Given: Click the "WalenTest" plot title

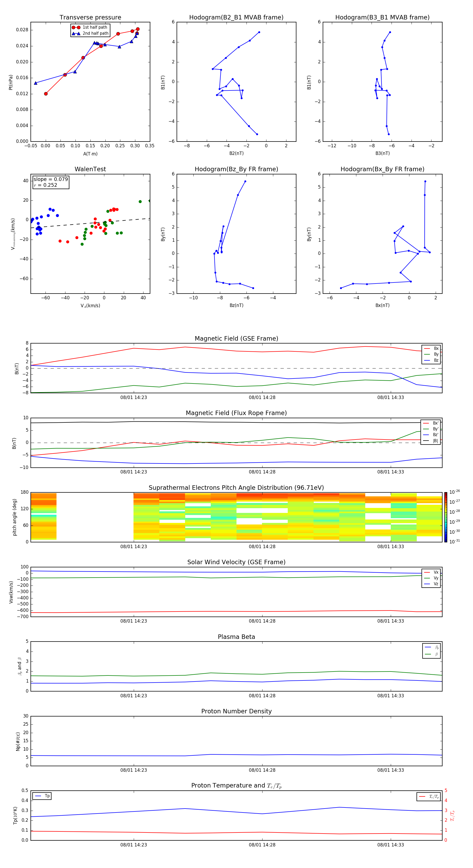Looking at the screenshot, I should [x=90, y=169].
